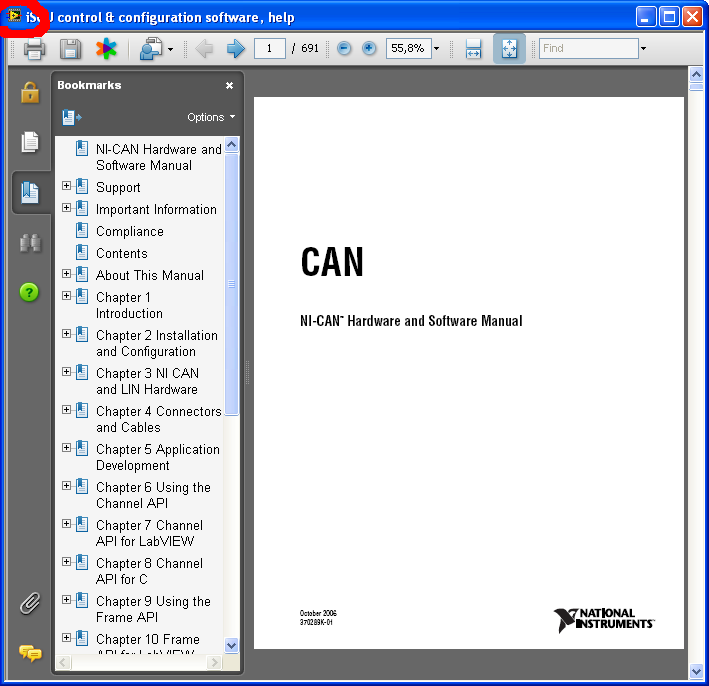The image size is (709, 686).
Task: Select NI-CAN Hardware and Software Manual bookmark
Action: (158, 157)
